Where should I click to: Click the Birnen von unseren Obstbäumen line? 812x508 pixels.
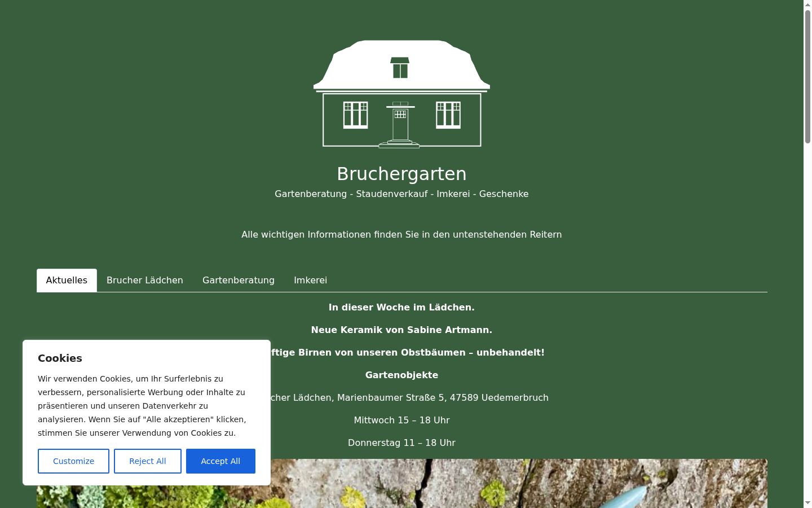[x=408, y=353]
